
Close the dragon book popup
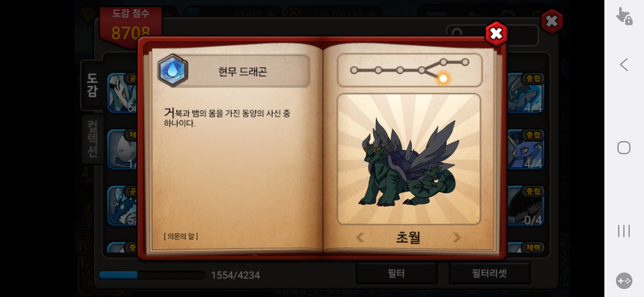coord(496,34)
